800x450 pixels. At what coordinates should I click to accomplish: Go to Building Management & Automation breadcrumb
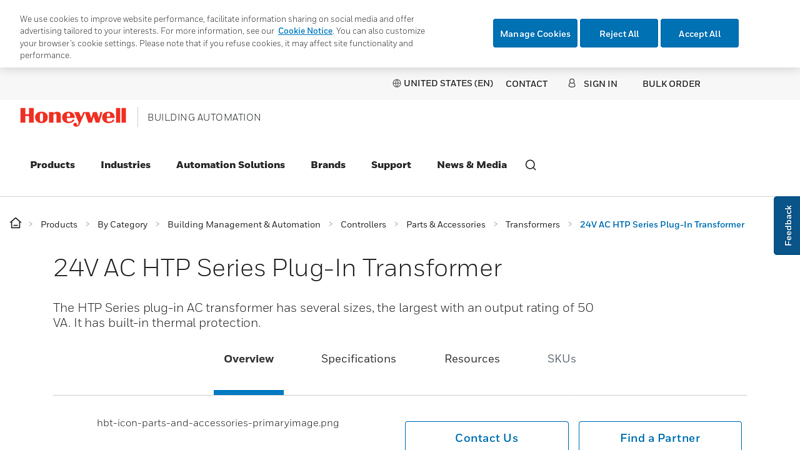244,224
